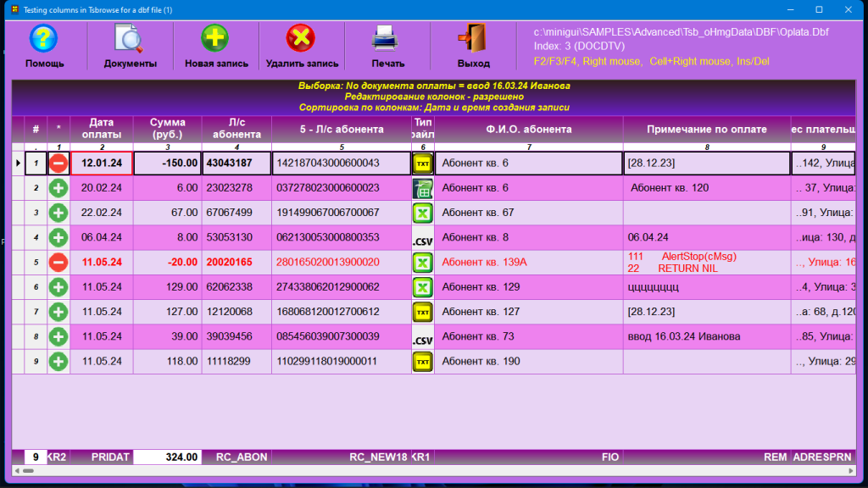Click the horizontal scrollbar thumb
This screenshot has height=488, width=868.
(x=28, y=471)
